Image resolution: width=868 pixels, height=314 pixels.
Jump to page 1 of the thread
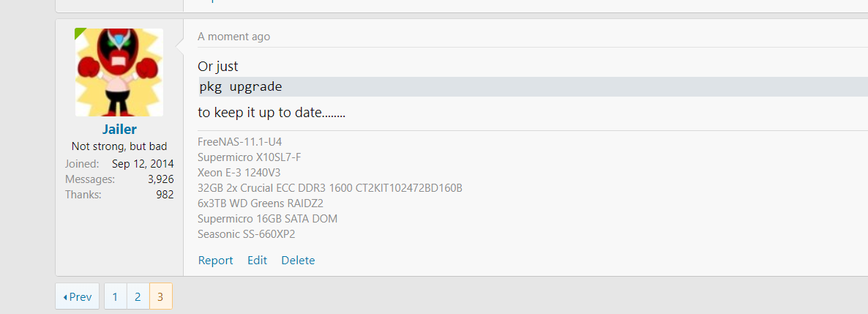(x=115, y=296)
